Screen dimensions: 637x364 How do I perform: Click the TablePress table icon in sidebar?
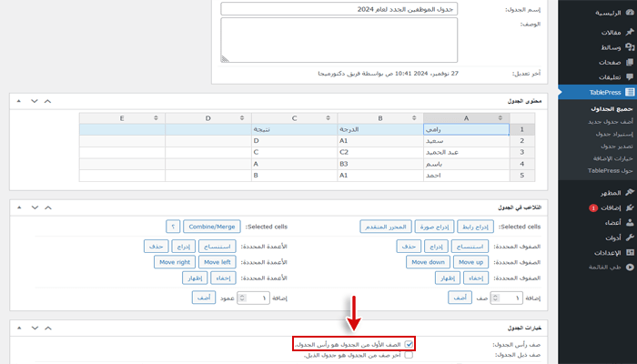click(630, 92)
